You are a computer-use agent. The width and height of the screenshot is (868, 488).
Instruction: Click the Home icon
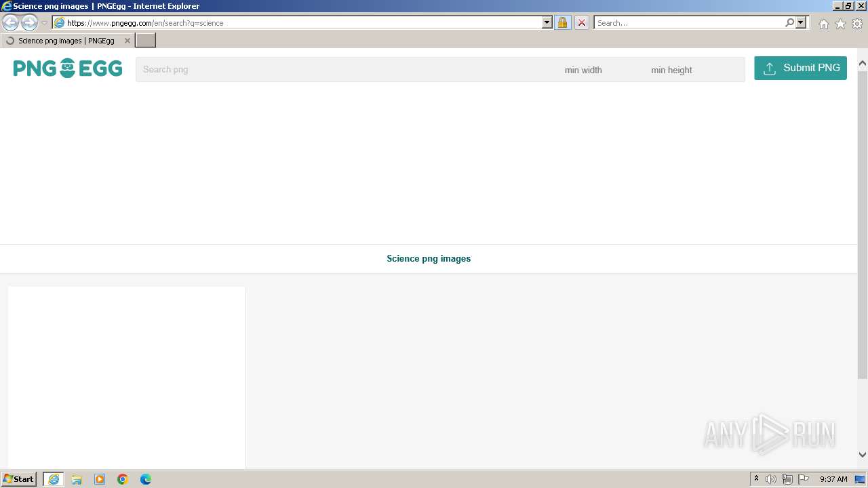[823, 24]
